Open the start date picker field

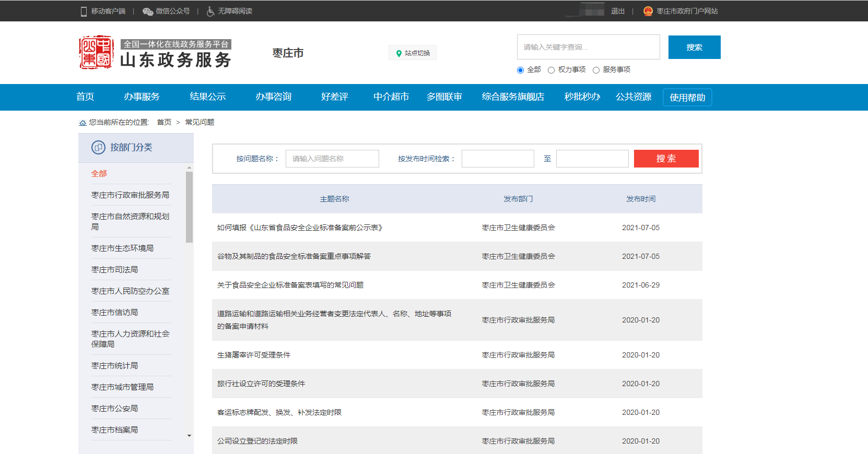click(498, 159)
